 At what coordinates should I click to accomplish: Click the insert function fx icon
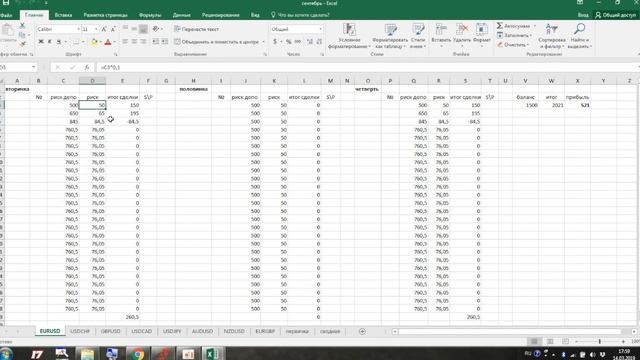coord(87,67)
